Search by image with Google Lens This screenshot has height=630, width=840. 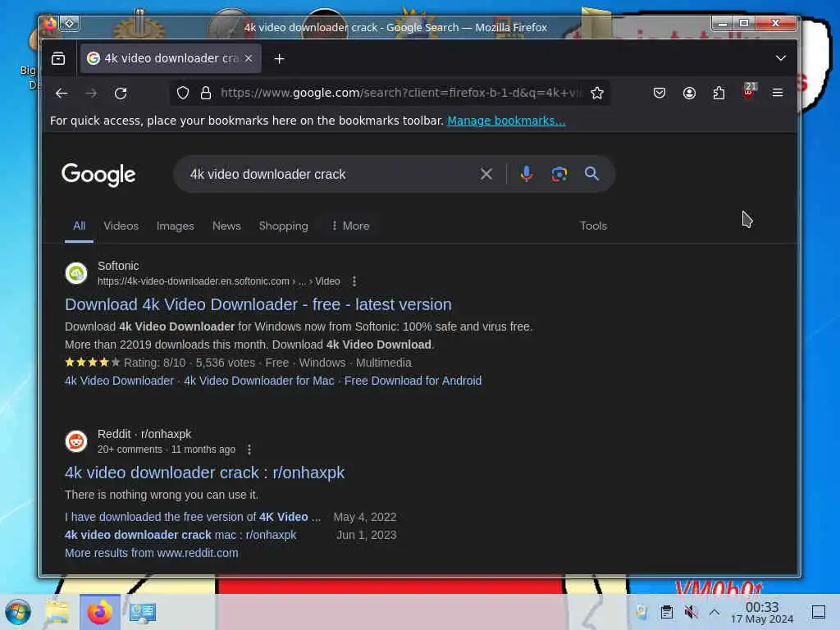pyautogui.click(x=559, y=174)
